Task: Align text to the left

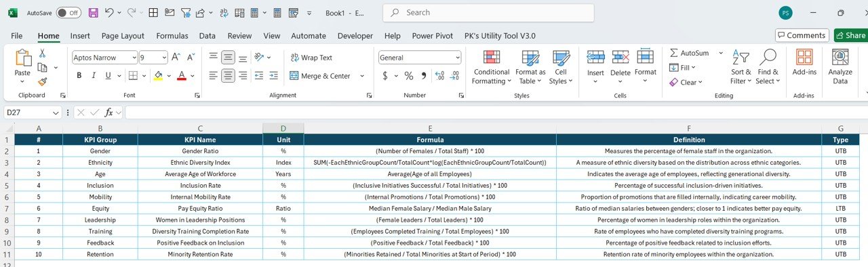Action: (213, 76)
